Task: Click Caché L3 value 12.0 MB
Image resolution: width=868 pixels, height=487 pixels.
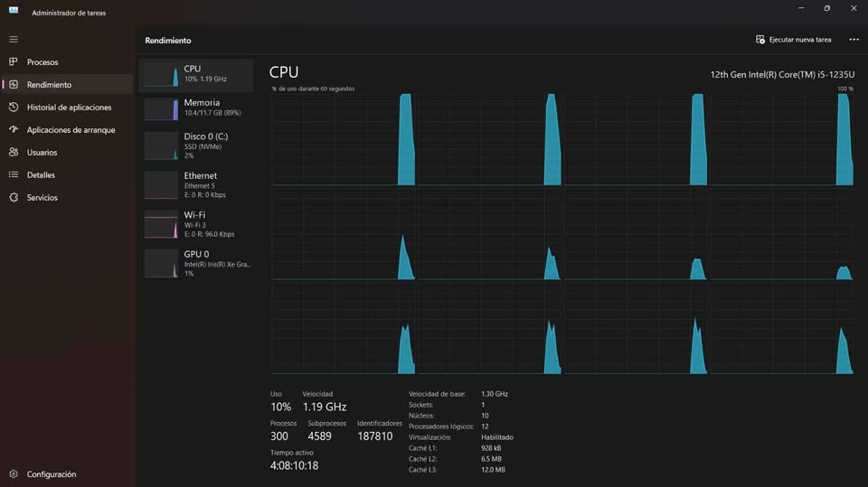Action: 494,469
